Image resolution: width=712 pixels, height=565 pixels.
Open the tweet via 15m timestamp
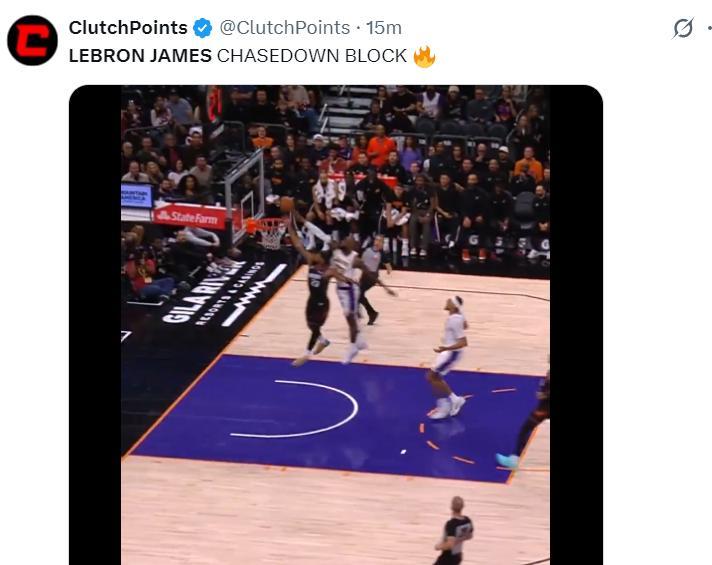coord(384,28)
